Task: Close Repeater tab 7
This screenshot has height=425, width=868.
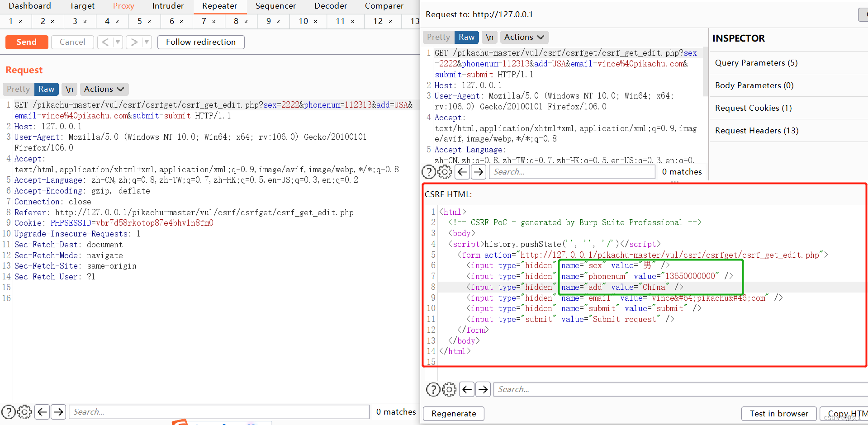Action: tap(214, 22)
